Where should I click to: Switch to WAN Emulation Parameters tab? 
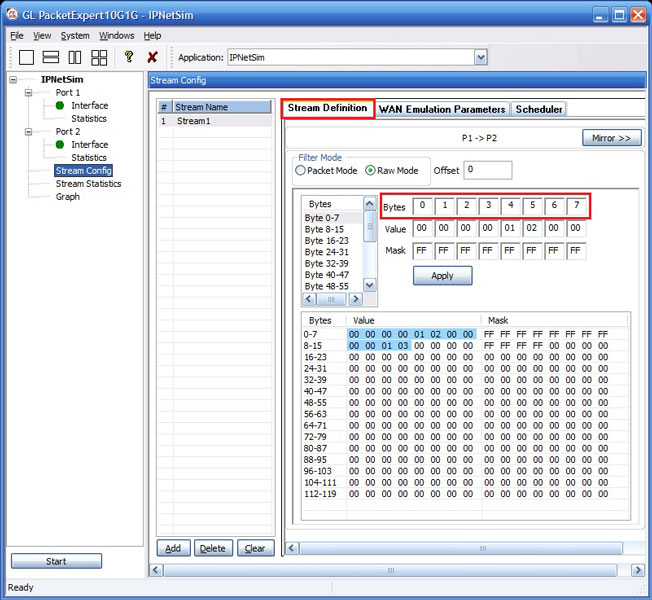(x=442, y=109)
